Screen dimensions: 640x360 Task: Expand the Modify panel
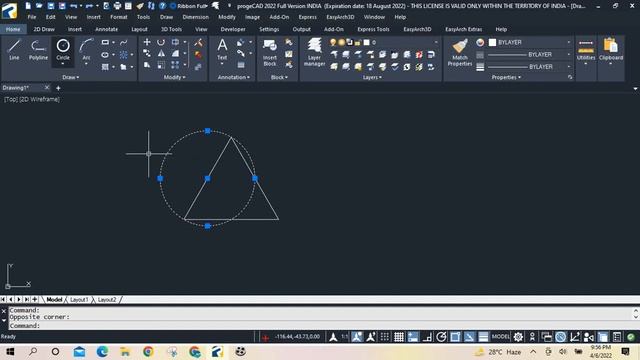(x=174, y=77)
